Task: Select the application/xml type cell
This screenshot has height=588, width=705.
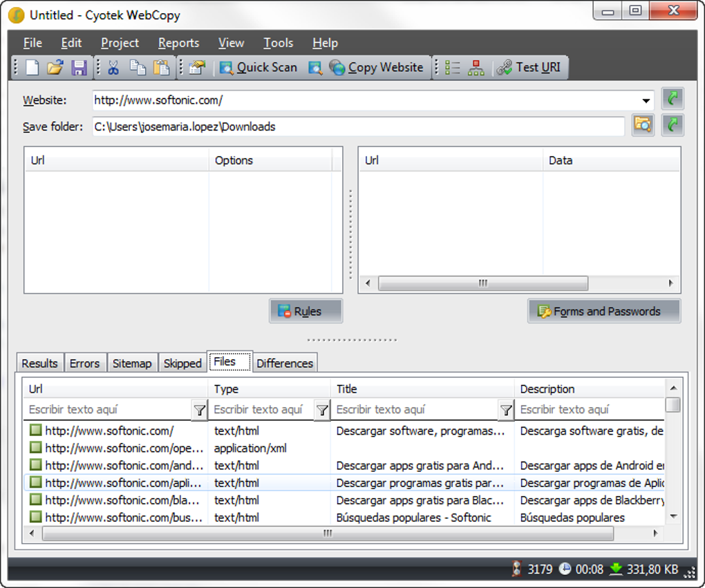Action: 250,448
